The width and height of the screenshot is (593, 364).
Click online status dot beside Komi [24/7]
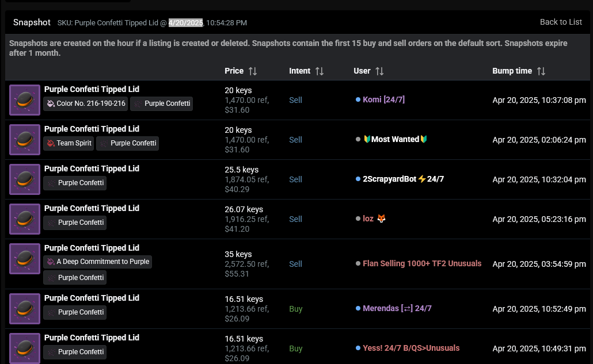coord(358,99)
